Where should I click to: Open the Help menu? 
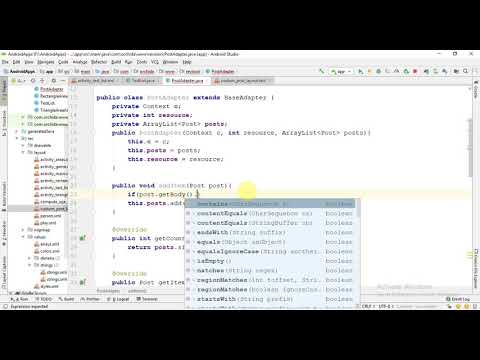187,62
